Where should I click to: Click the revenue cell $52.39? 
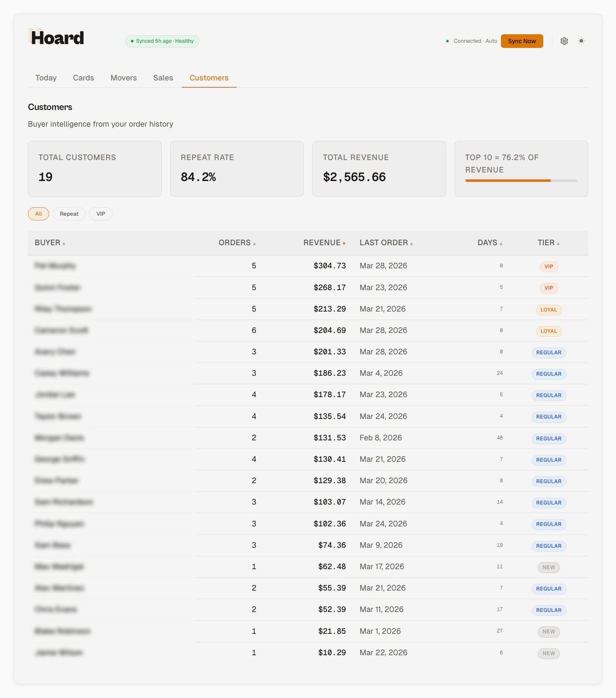[332, 609]
